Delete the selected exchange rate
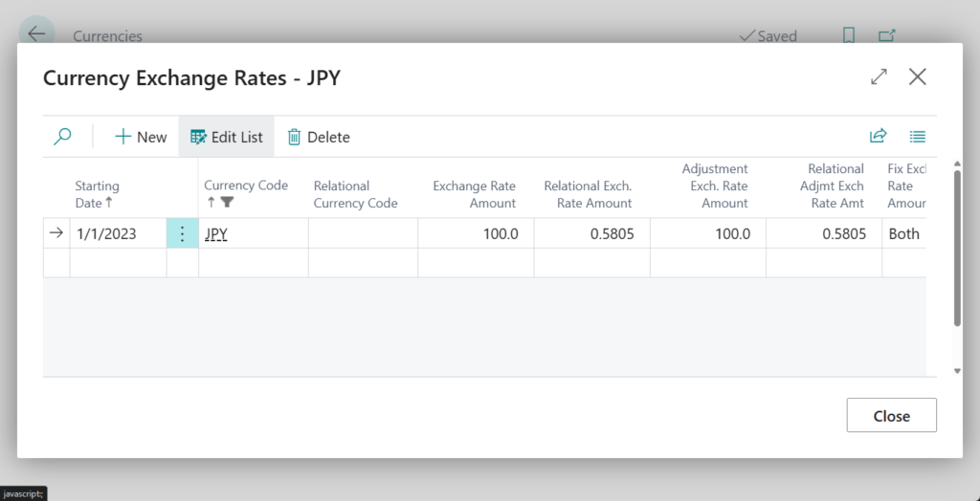 319,137
